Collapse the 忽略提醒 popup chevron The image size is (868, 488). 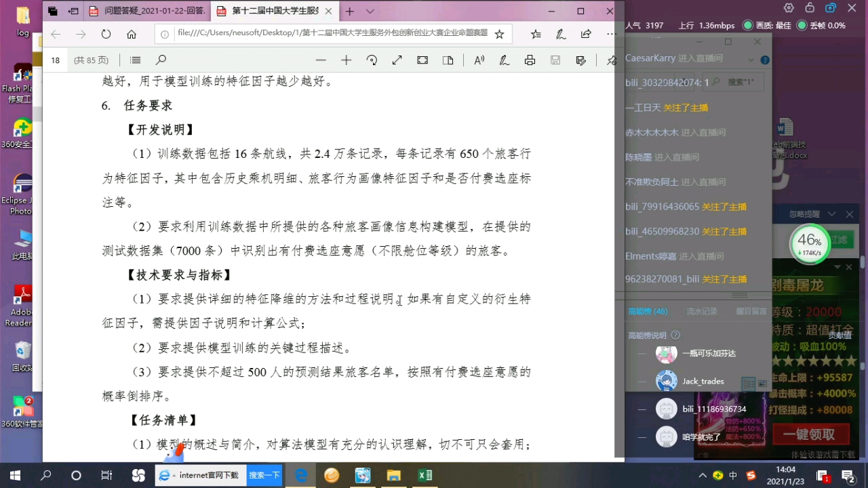(831, 214)
